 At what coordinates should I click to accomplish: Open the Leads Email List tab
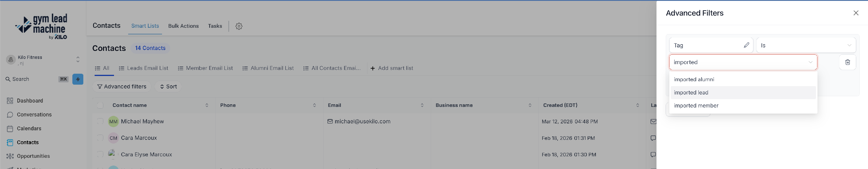[x=144, y=68]
